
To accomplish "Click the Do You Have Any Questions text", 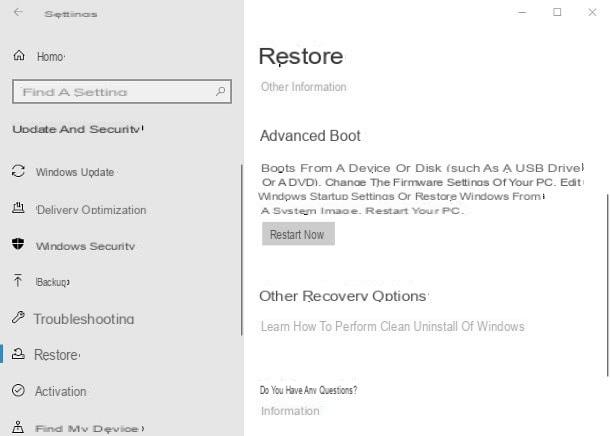I will click(309, 390).
